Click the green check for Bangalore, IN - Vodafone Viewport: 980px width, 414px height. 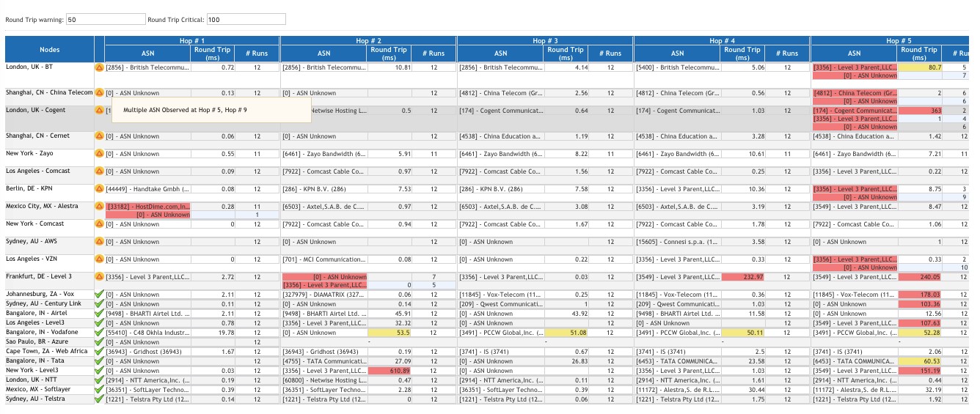click(99, 333)
